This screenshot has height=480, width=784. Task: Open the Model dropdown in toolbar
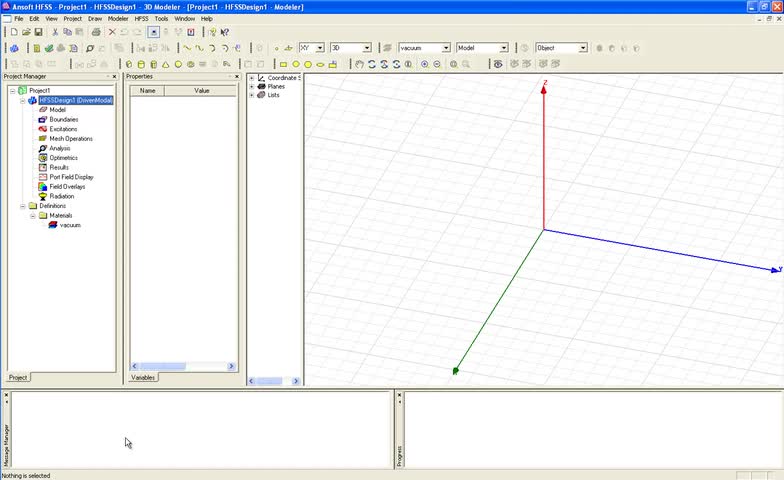(504, 48)
